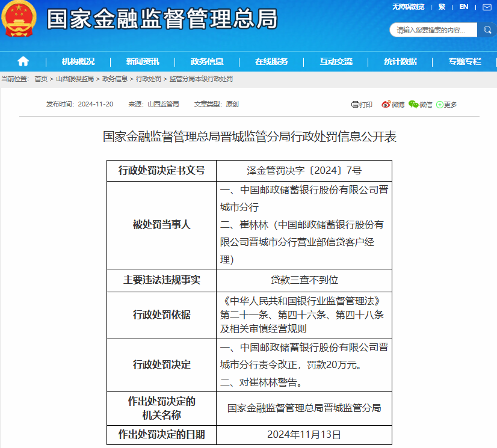This screenshot has height=448, width=497.
Task: Click 文章类型: 原创 text
Action: coord(217,104)
